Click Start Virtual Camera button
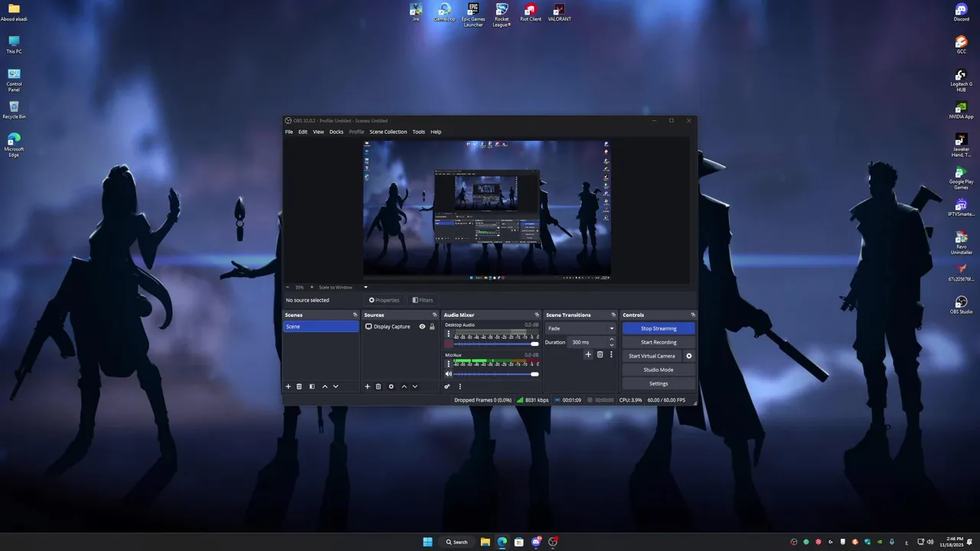This screenshot has width=980, height=551. point(652,356)
